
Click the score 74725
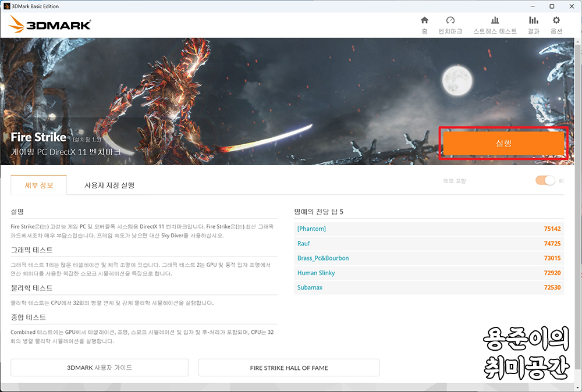[x=552, y=244]
